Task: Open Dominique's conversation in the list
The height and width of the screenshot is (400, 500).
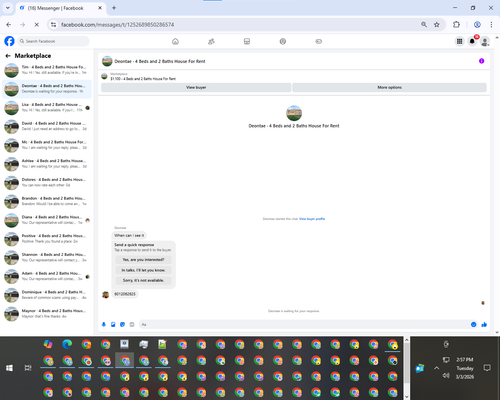Action: tap(47, 295)
